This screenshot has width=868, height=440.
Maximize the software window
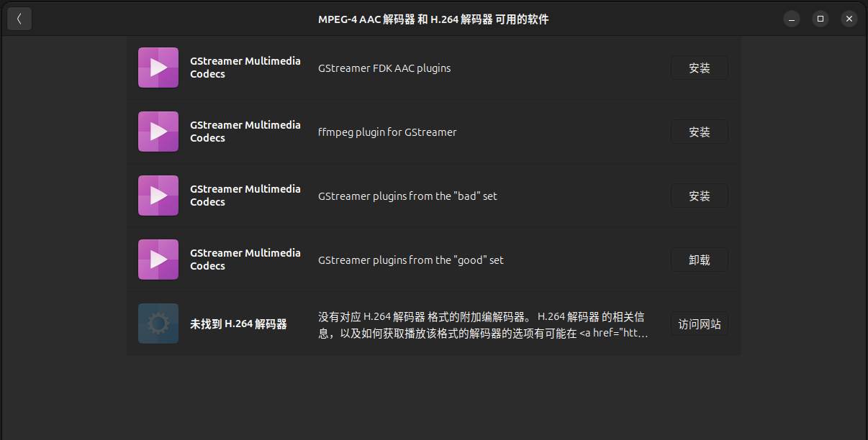pyautogui.click(x=820, y=19)
